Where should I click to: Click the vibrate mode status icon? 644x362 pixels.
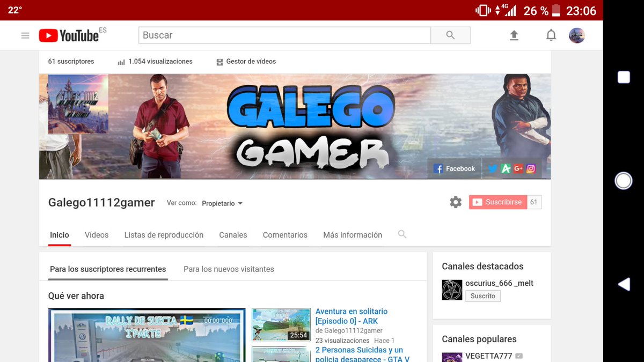coord(483,10)
